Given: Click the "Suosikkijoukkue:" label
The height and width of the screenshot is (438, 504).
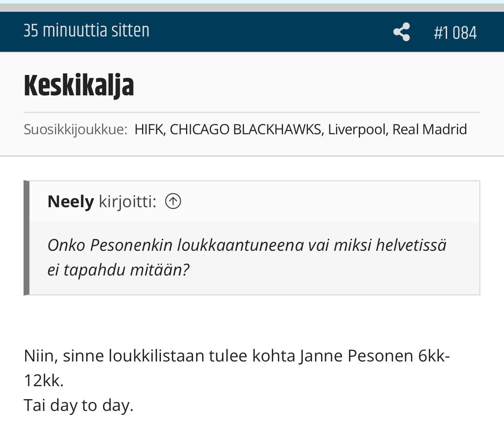Looking at the screenshot, I should click(x=75, y=129).
